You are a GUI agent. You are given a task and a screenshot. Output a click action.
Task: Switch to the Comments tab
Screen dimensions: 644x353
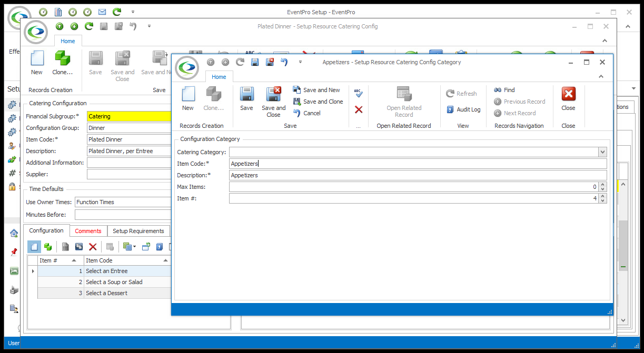coord(88,231)
